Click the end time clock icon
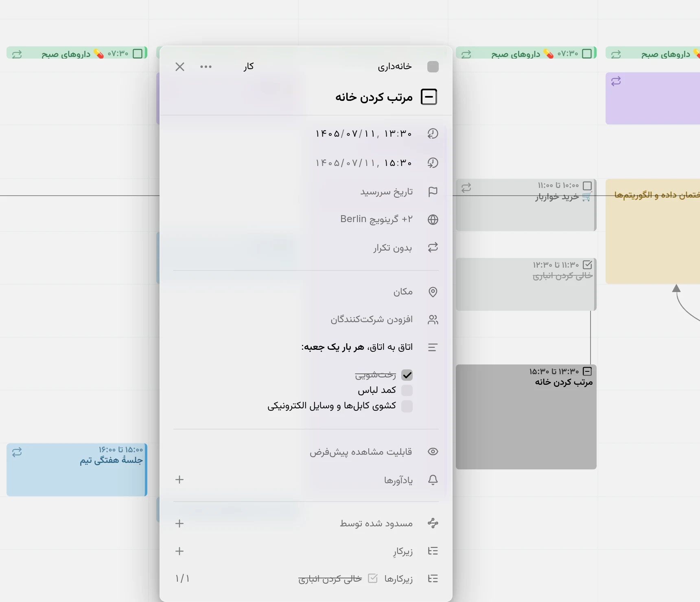 pos(433,163)
